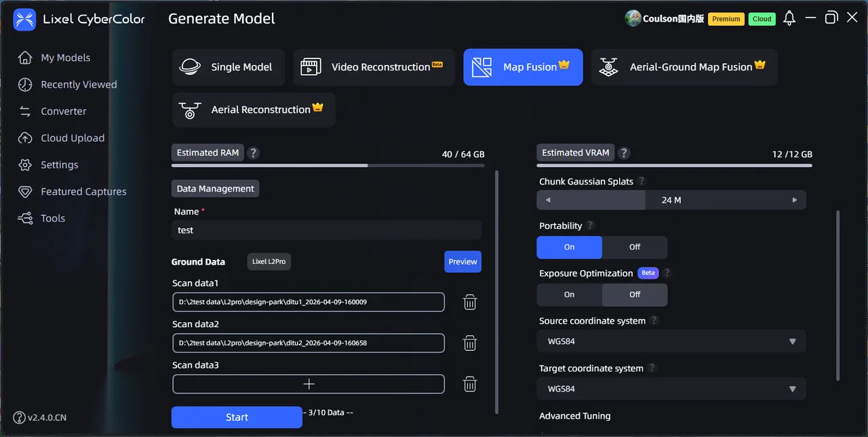Click the Chunk Gaussian Splats 24 M slider
868x437 pixels.
click(671, 200)
